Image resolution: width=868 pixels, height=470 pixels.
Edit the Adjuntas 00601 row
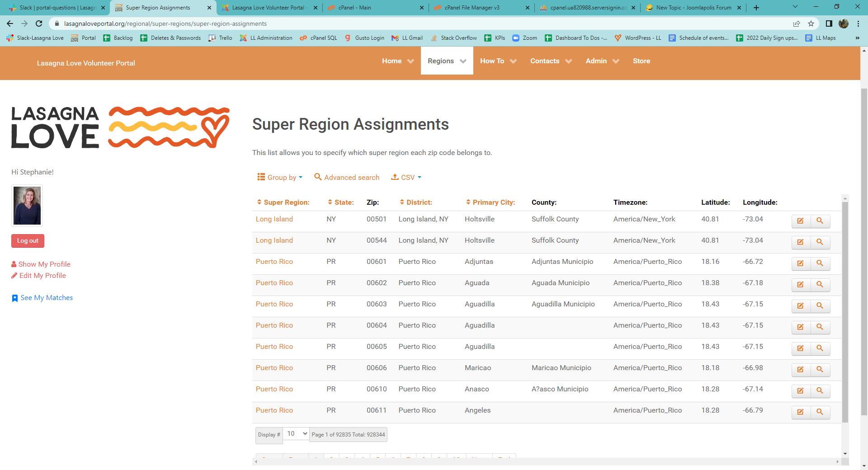[801, 263]
